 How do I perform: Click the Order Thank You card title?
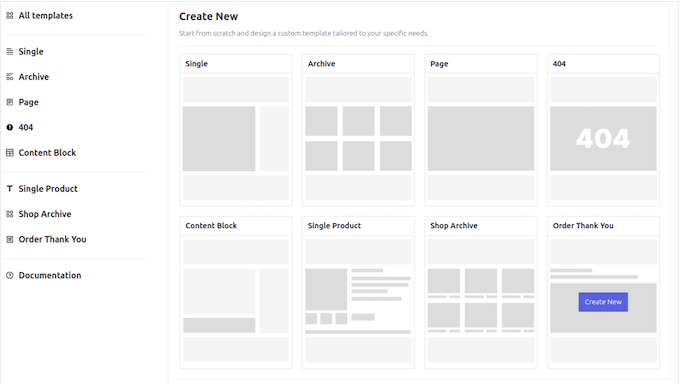583,226
